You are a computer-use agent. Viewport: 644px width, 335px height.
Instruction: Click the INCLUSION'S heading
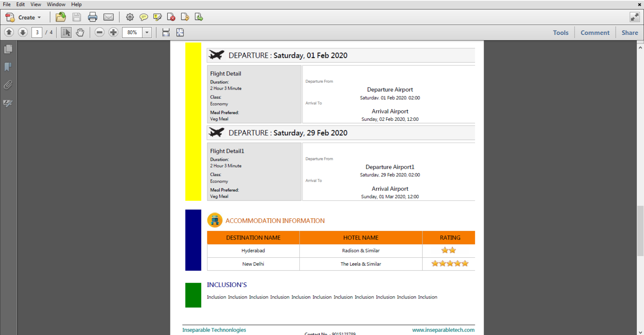coord(227,285)
